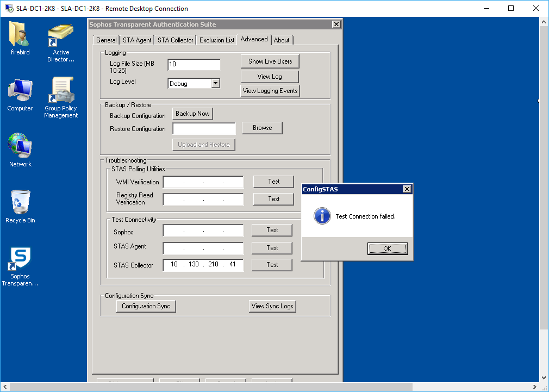Maximize the Remote Desktop Connection window
549x392 pixels.
(511, 8)
